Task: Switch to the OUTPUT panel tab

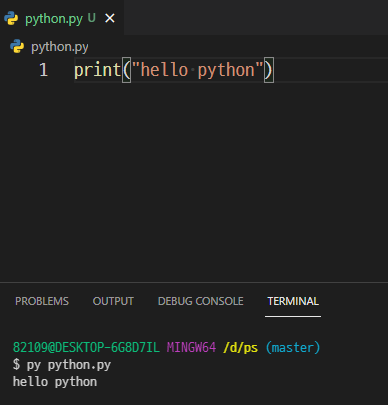Action: (x=113, y=301)
